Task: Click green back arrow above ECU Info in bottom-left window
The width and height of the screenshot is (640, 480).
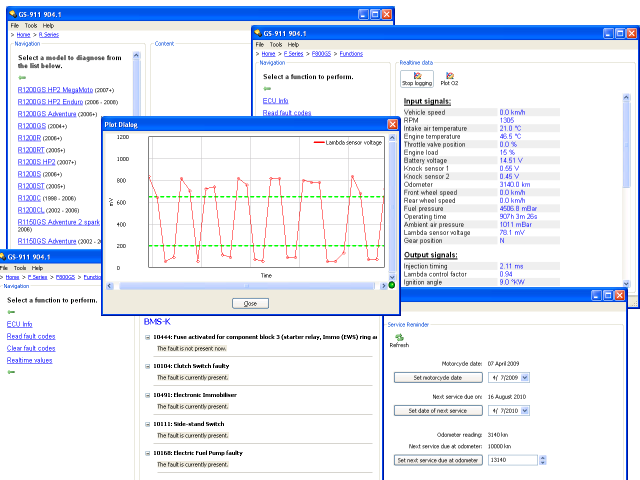Action: (11, 312)
